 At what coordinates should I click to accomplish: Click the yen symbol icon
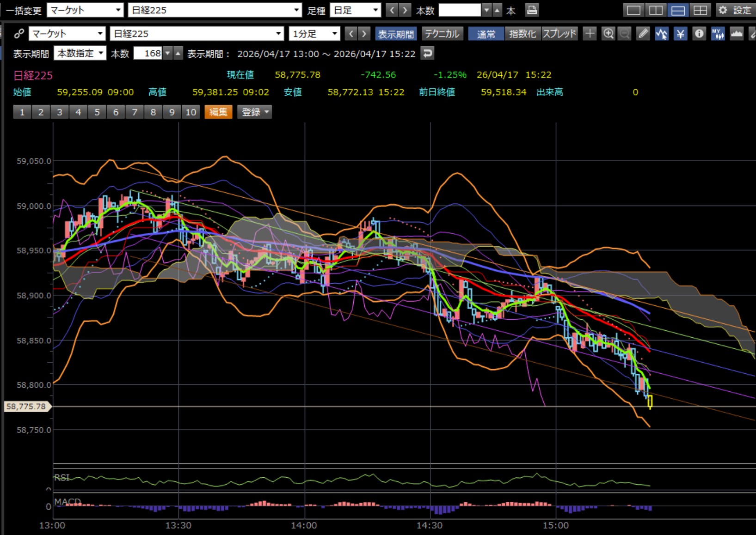[x=680, y=34]
